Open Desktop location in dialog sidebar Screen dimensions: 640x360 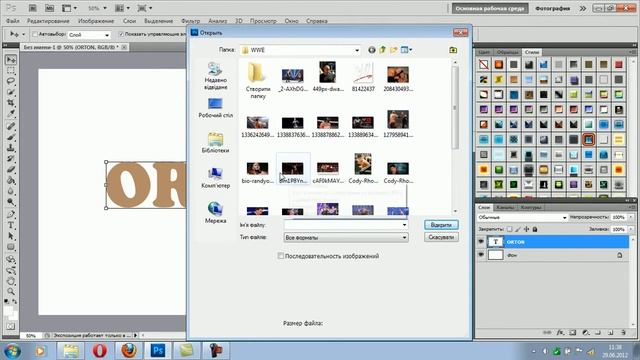tap(215, 108)
